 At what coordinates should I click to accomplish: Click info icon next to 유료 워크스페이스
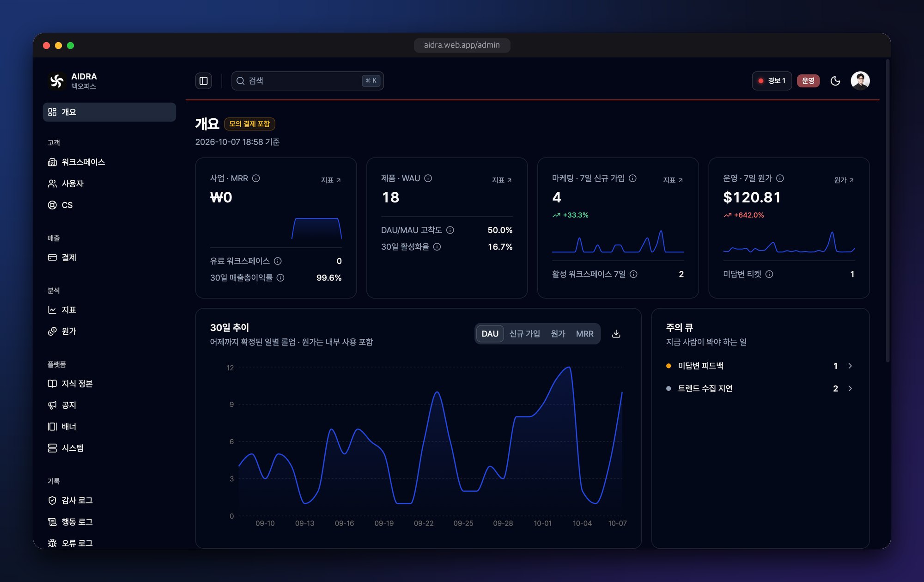coord(278,261)
